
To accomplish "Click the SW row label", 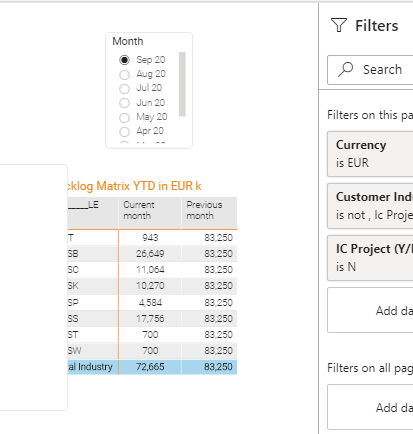I will [74, 350].
